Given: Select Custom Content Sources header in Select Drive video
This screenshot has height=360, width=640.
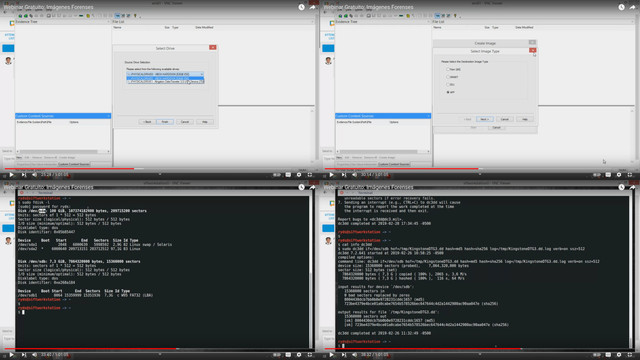Looking at the screenshot, I should (x=63, y=116).
